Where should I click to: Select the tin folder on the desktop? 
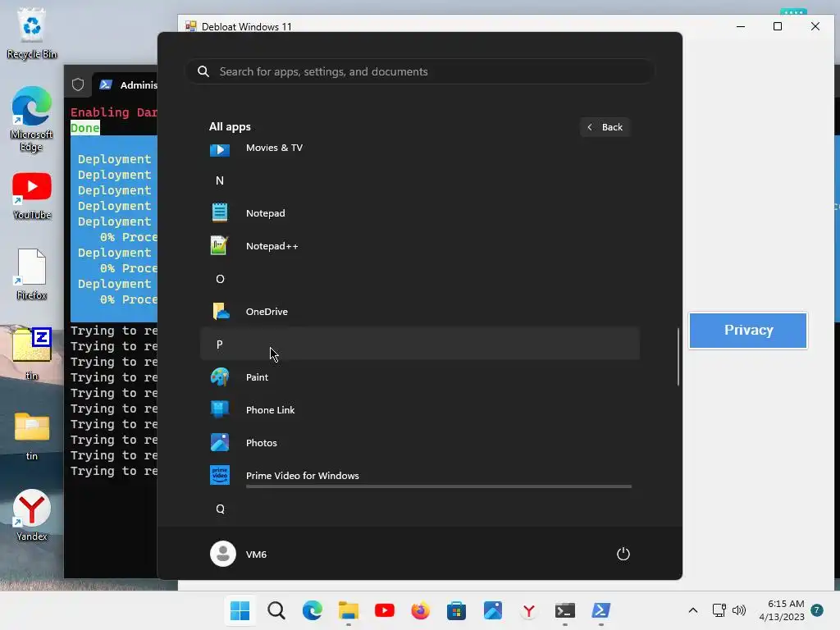[32, 436]
